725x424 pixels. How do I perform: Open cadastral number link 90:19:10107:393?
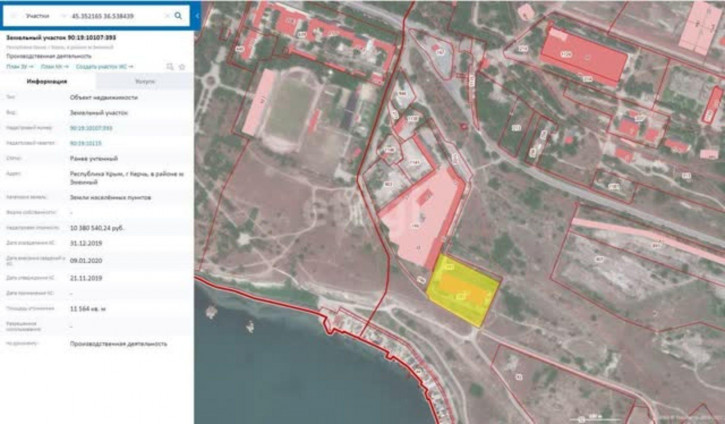click(91, 128)
